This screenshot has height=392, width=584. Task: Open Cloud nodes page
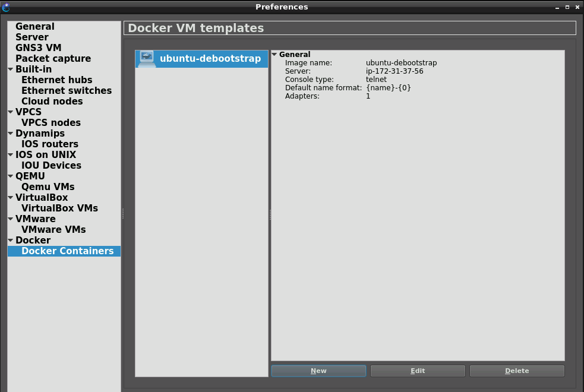(52, 101)
